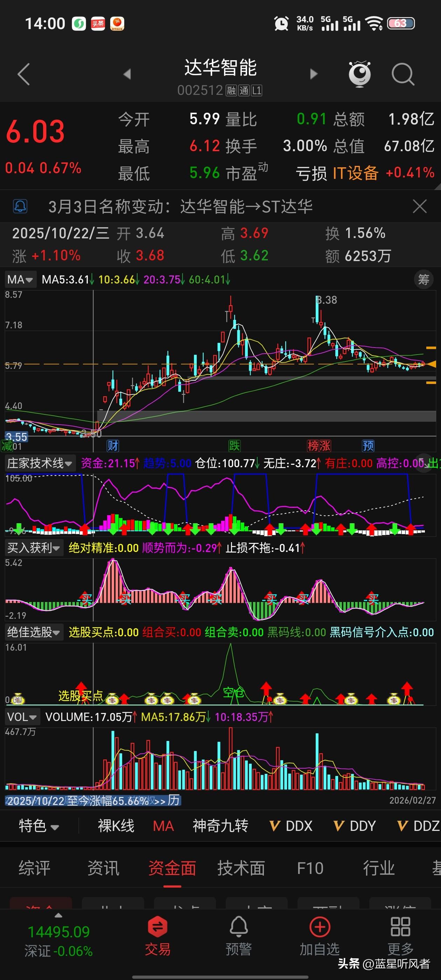
Task: Tap the Wi-Fi status icon
Action: pos(374,23)
